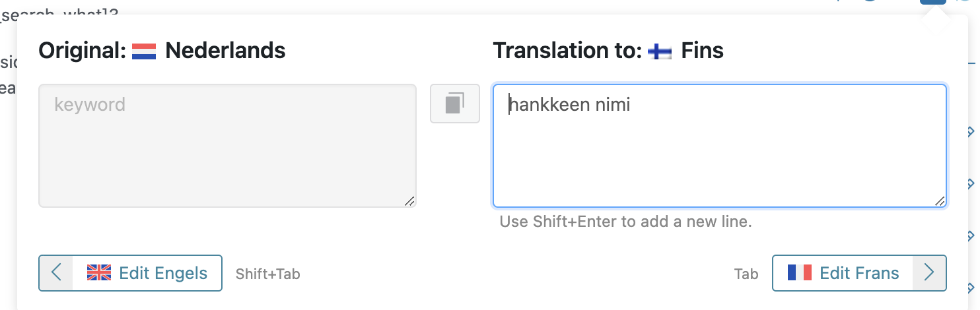The height and width of the screenshot is (310, 980).
Task: Grab the resize handle of the translation box
Action: tap(940, 201)
